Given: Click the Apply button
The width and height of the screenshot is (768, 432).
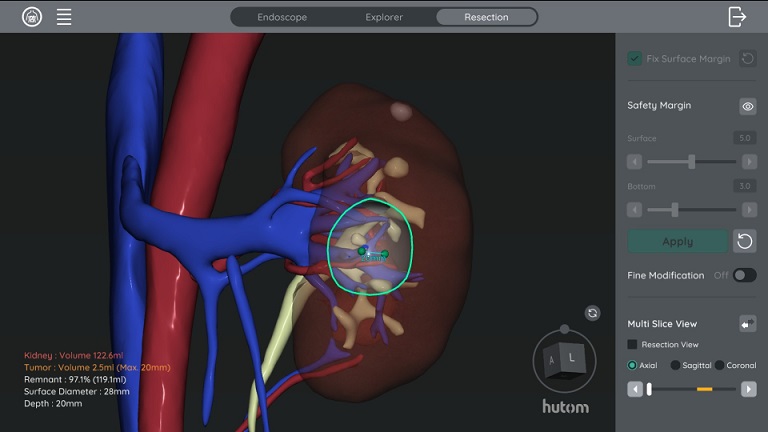Looking at the screenshot, I should click(x=677, y=241).
